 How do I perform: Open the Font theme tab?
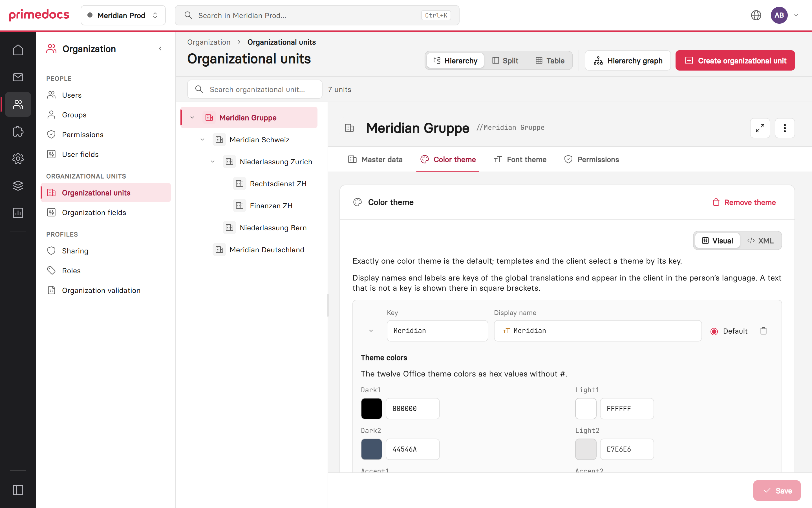click(520, 159)
